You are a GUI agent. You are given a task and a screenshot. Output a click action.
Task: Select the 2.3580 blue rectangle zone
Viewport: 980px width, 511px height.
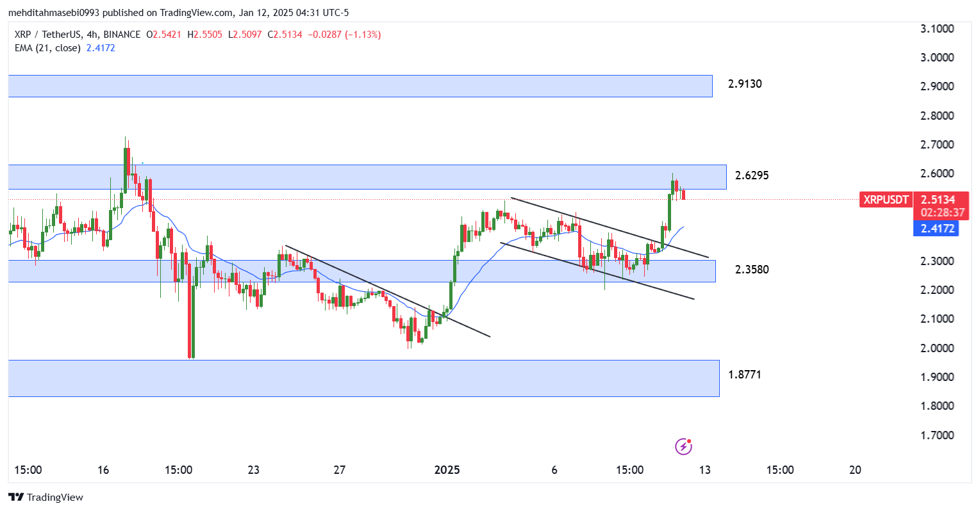362,271
